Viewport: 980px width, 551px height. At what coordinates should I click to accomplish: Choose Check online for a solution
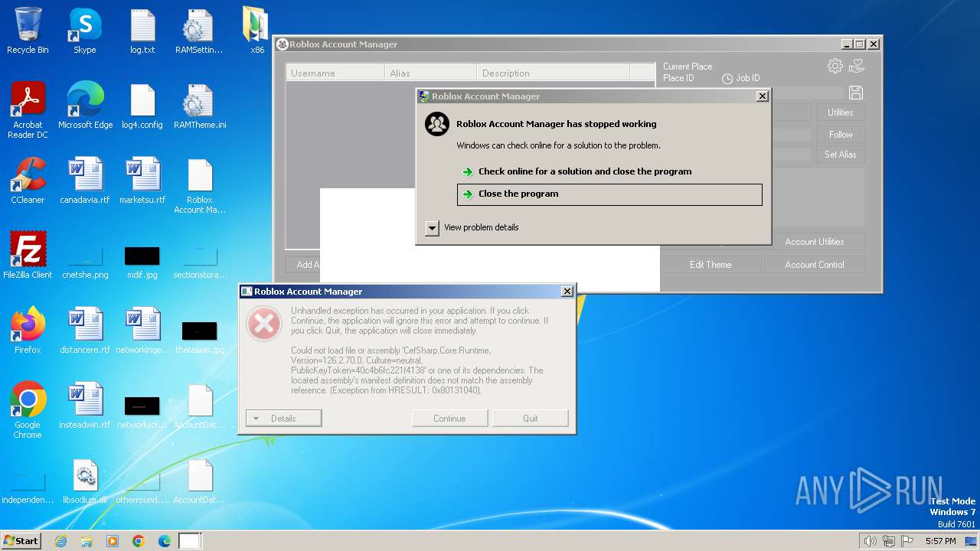pyautogui.click(x=585, y=171)
